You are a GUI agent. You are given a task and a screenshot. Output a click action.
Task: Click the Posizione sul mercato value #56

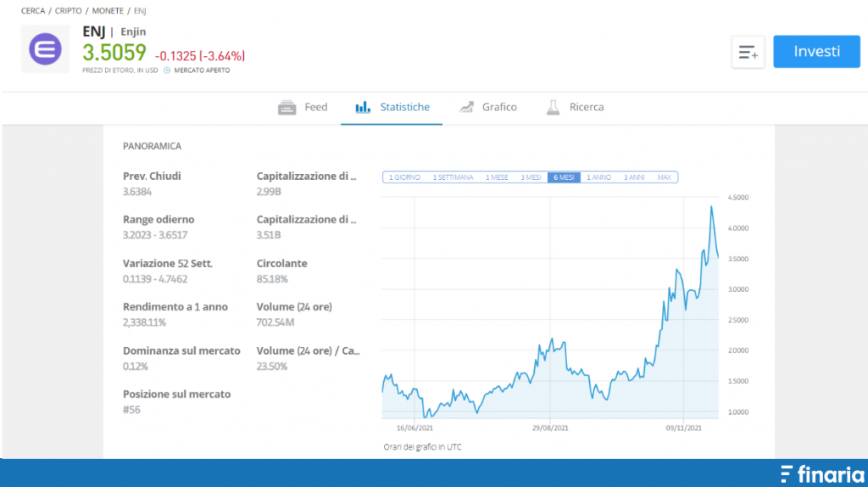[131, 410]
